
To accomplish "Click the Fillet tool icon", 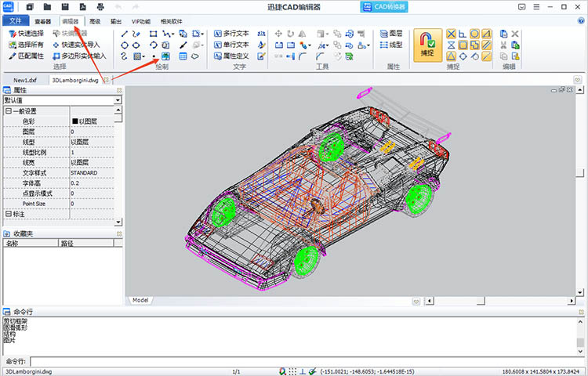I will coord(303,56).
